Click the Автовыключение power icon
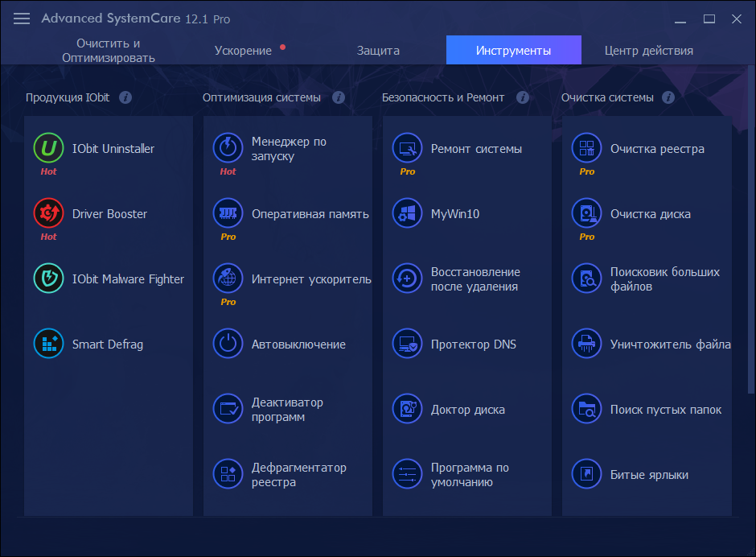756x557 pixels. click(x=228, y=343)
